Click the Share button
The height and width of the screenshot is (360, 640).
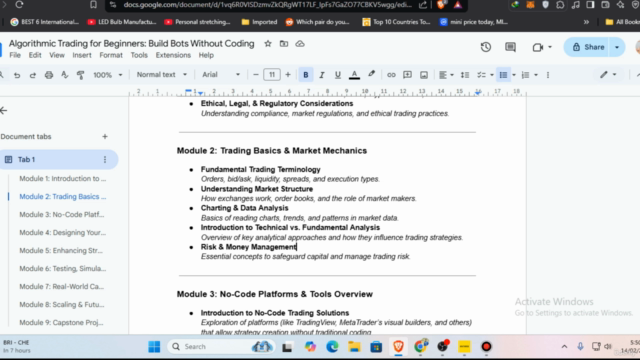pyautogui.click(x=587, y=47)
